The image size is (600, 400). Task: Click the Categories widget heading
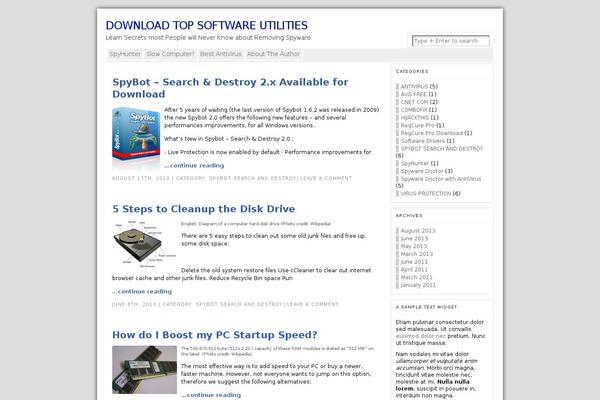pyautogui.click(x=412, y=72)
